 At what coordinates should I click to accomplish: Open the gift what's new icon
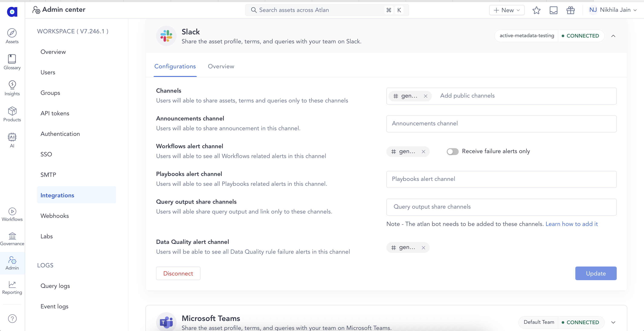tap(570, 10)
